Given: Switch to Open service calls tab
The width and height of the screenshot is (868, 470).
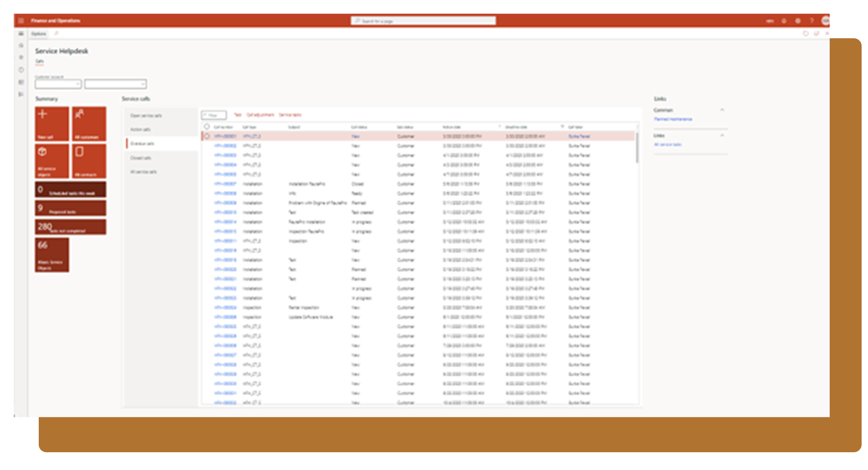Looking at the screenshot, I should coord(146,116).
